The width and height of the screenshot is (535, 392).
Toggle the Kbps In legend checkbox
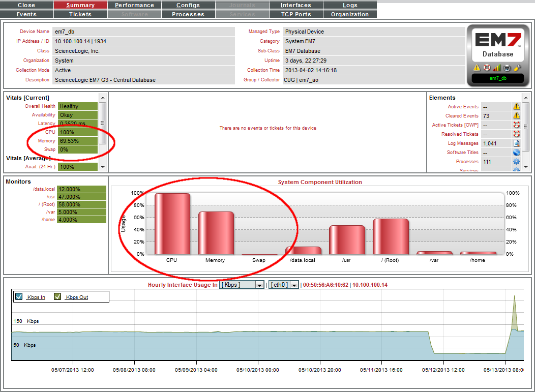click(x=19, y=296)
